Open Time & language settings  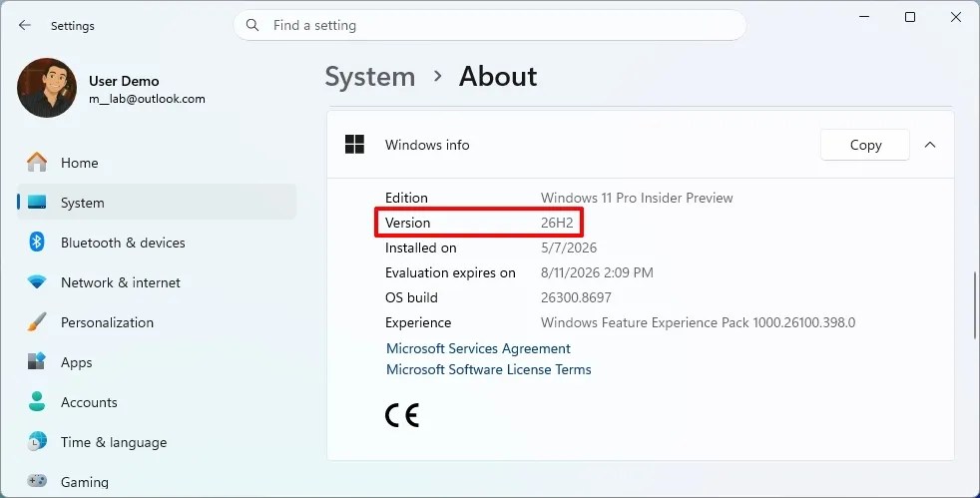click(157, 442)
